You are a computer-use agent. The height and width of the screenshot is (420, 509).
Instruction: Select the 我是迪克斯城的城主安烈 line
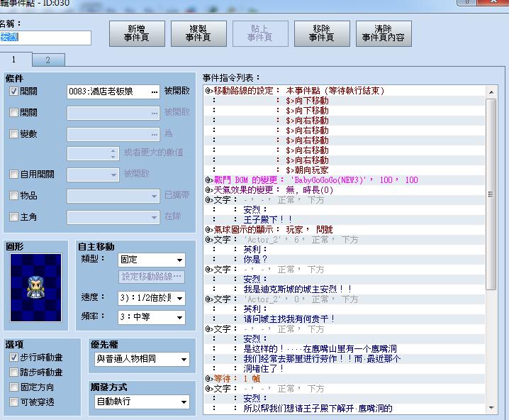point(345,289)
